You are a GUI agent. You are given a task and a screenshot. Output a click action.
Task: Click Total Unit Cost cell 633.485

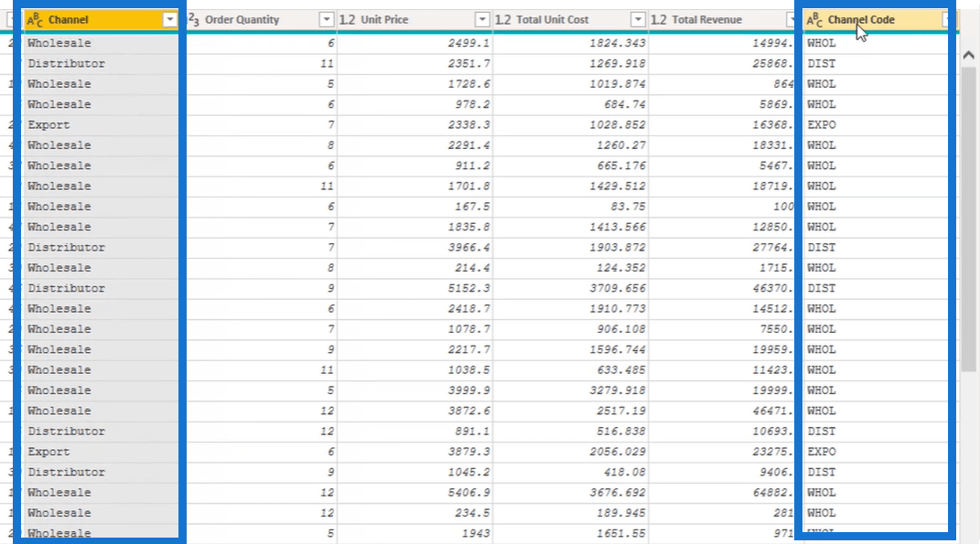click(x=571, y=369)
